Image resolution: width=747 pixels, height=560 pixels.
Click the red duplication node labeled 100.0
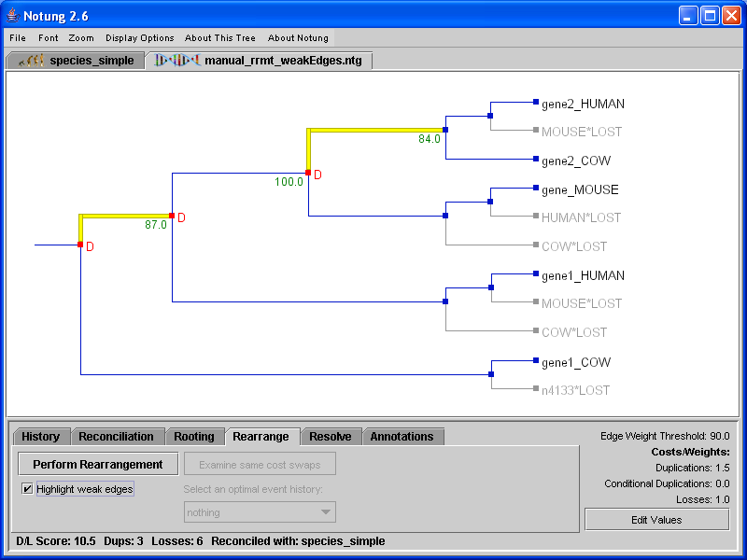tap(308, 173)
